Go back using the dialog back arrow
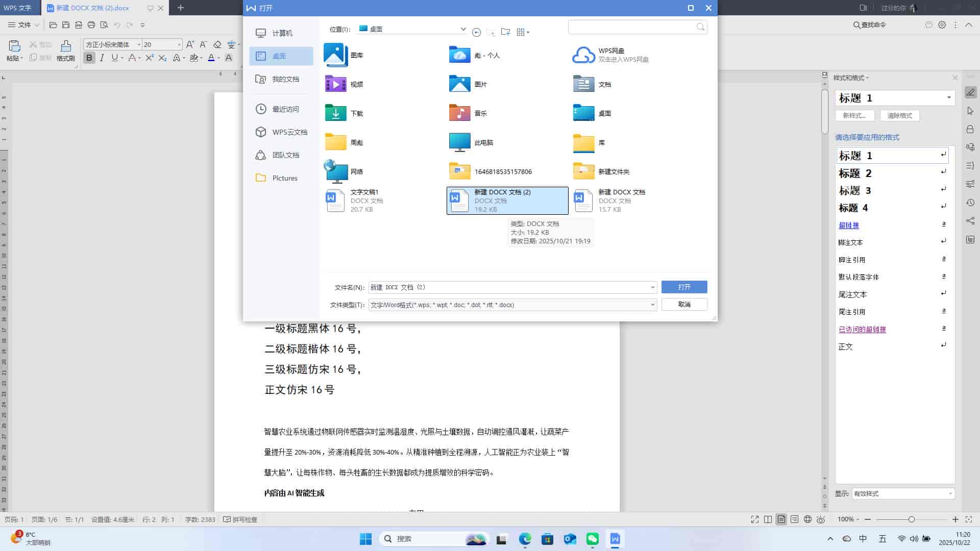Image resolution: width=980 pixels, height=551 pixels. click(476, 32)
